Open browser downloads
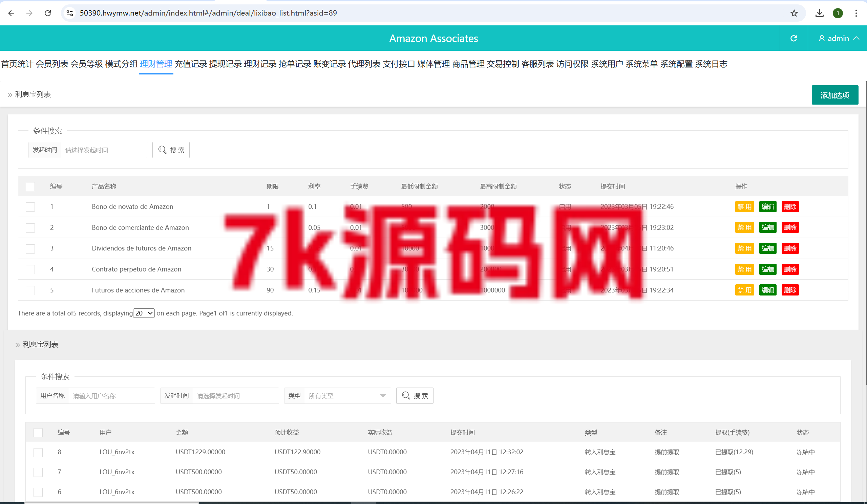This screenshot has width=867, height=504. [x=820, y=13]
